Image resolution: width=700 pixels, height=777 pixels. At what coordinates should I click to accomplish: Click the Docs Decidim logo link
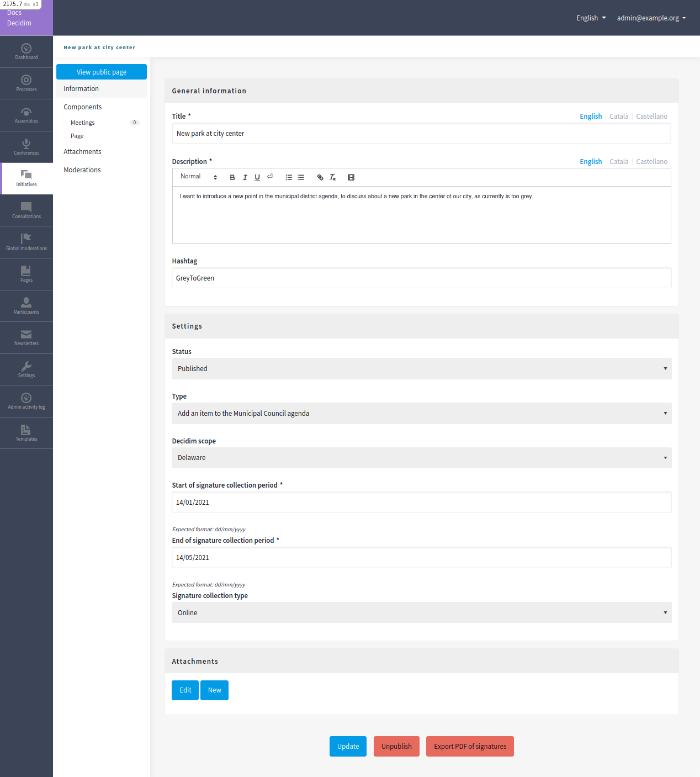point(19,18)
